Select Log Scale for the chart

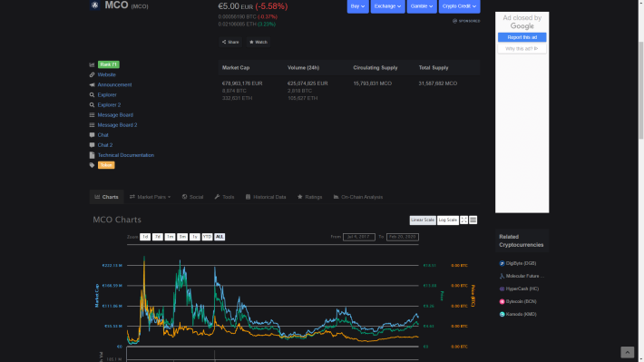448,220
